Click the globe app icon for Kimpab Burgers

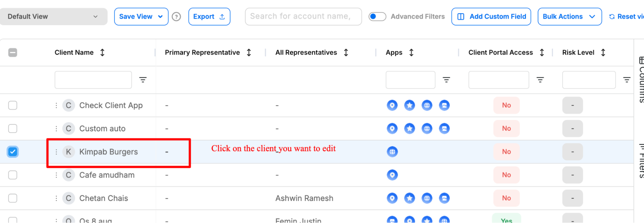(392, 152)
